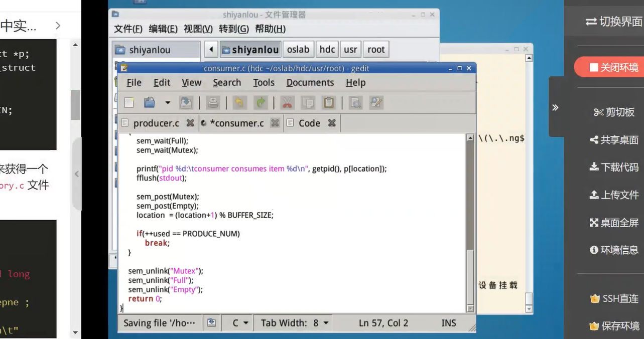Click the gedit editor vertical scrollbar
The width and height of the screenshot is (644, 339).
(x=470, y=221)
